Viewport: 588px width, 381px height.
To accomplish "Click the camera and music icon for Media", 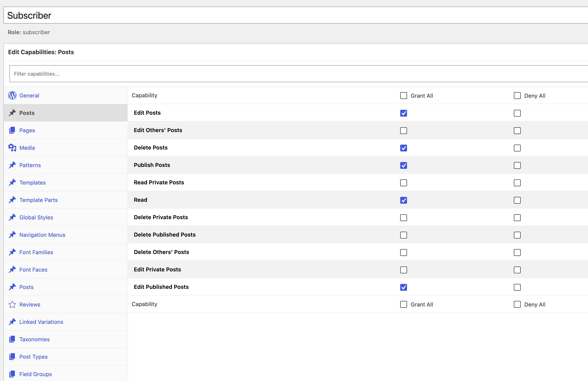I will tap(12, 148).
